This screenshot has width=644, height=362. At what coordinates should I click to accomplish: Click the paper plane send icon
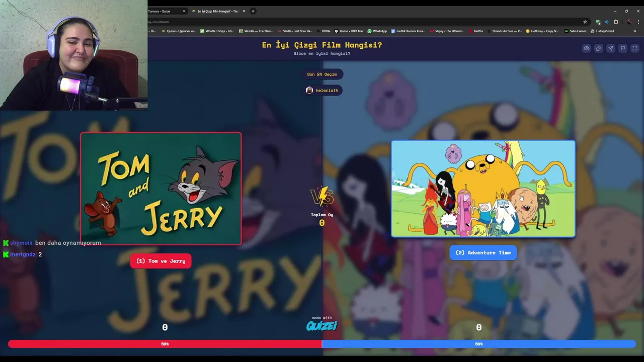click(611, 48)
